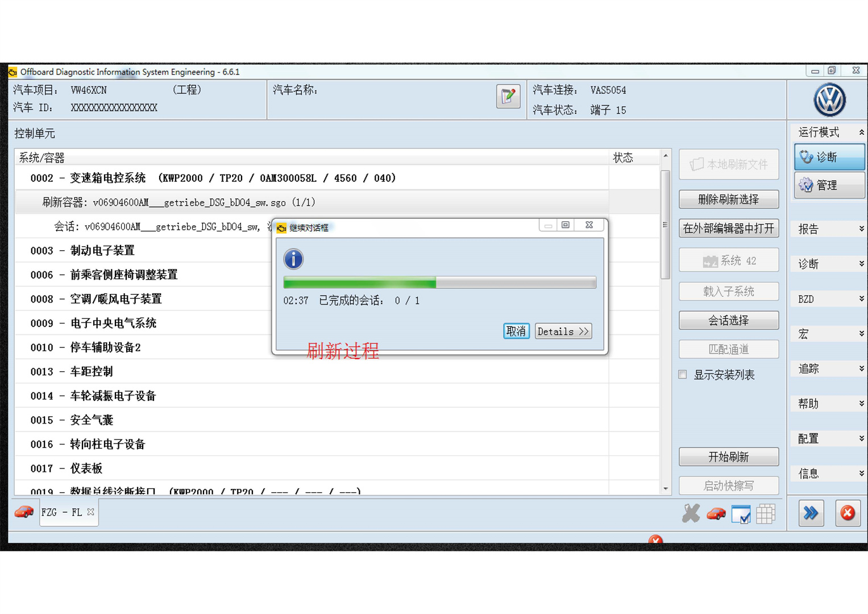Click the red X exit button
This screenshot has width=868, height=614.
[847, 513]
